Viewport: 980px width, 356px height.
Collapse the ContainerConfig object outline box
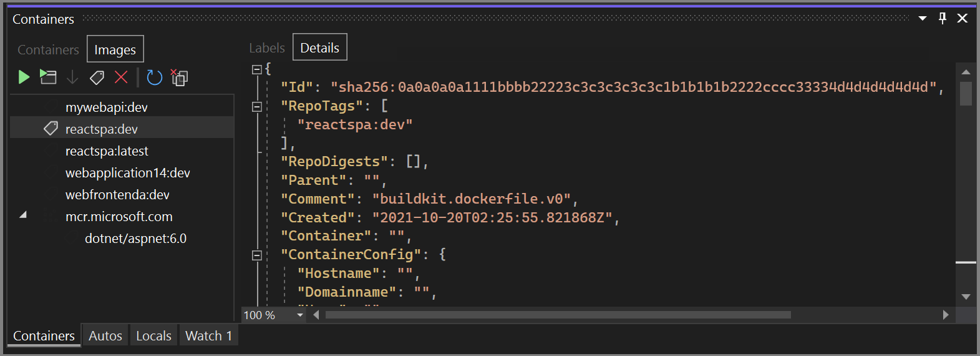click(256, 255)
